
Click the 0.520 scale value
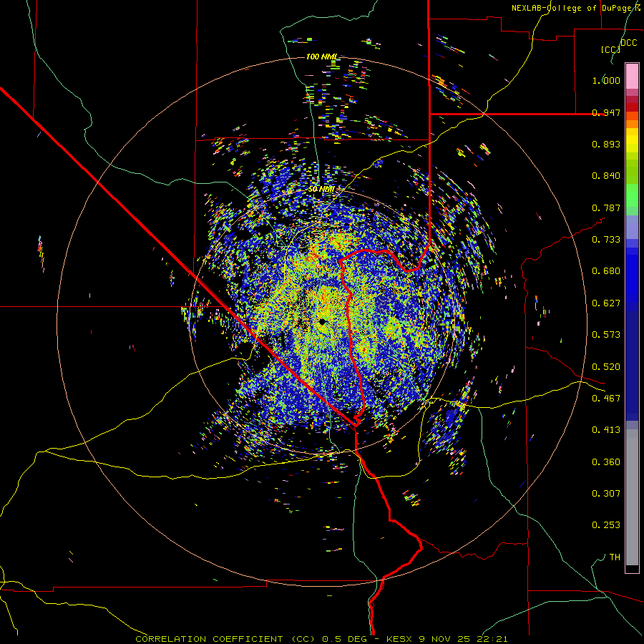tap(606, 367)
